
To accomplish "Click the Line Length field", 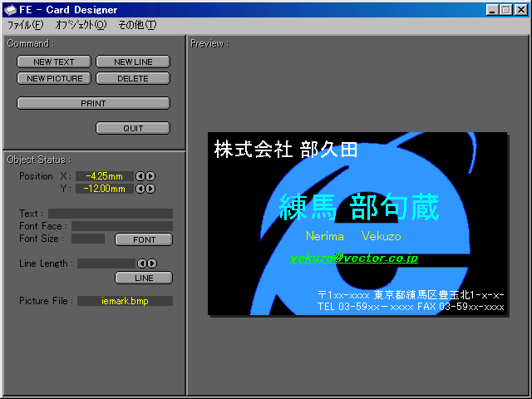I will point(106,264).
